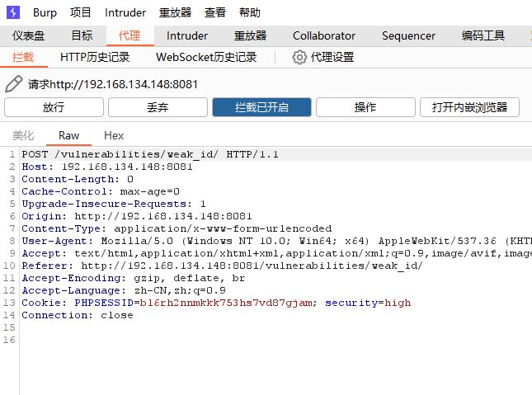
Task: Toggle the 拦截已开启 intercept button
Action: pyautogui.click(x=261, y=107)
